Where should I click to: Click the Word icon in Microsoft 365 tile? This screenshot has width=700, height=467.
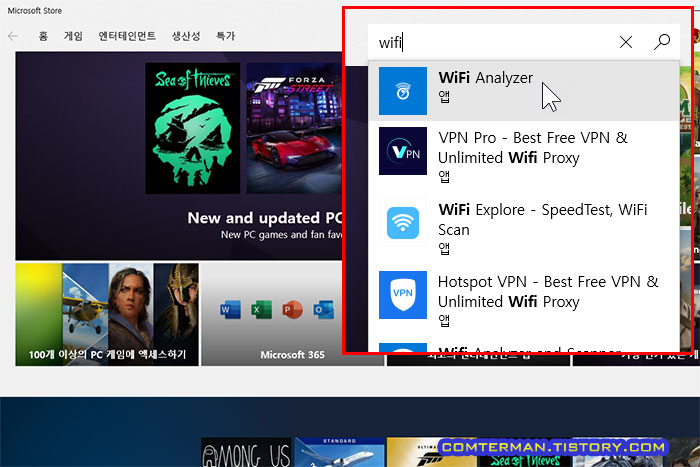[230, 309]
